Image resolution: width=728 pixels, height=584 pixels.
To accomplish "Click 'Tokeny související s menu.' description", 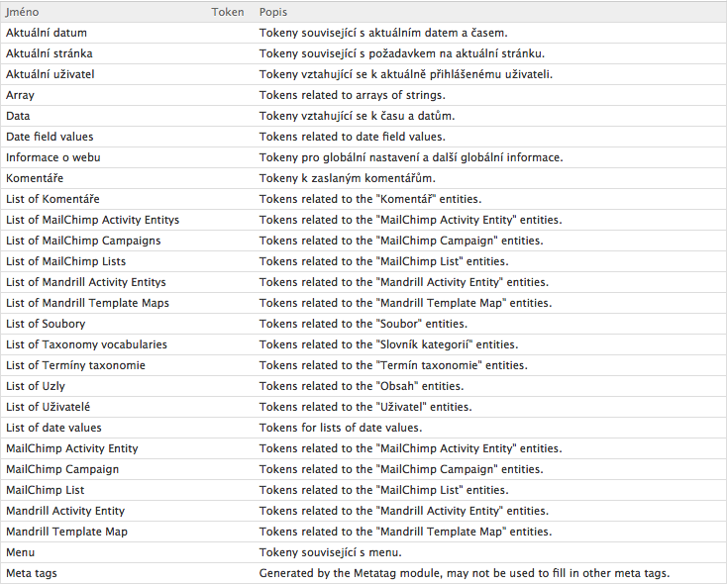I will point(330,552).
